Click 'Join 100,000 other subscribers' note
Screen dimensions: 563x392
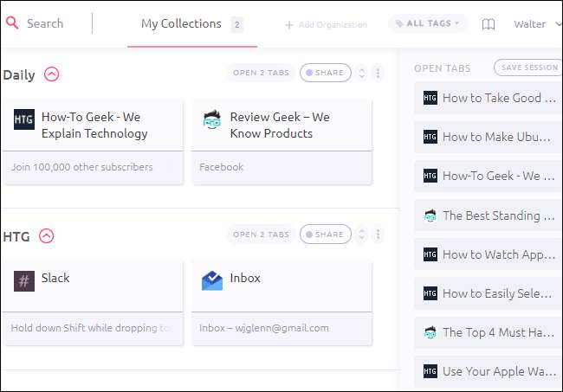pos(82,167)
